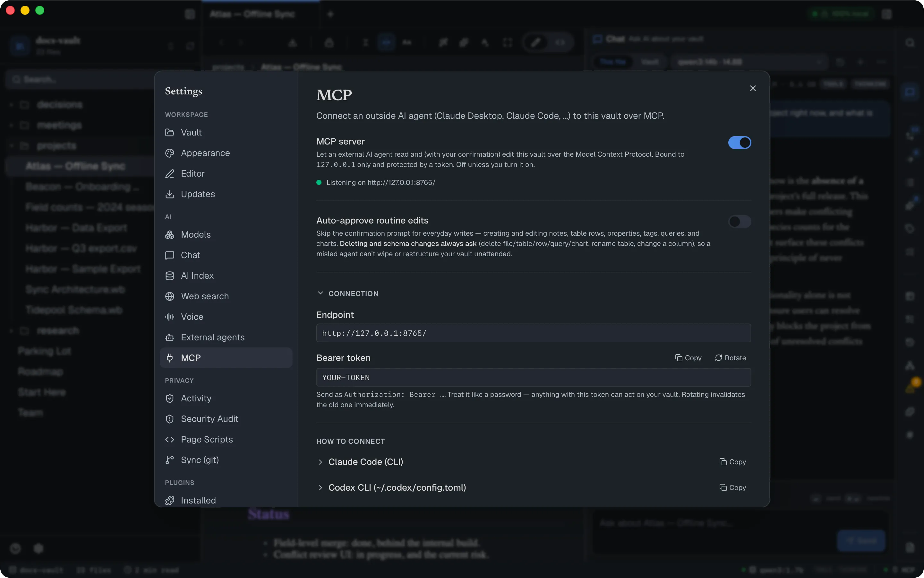Open Models settings
This screenshot has height=578, width=924.
click(226, 234)
